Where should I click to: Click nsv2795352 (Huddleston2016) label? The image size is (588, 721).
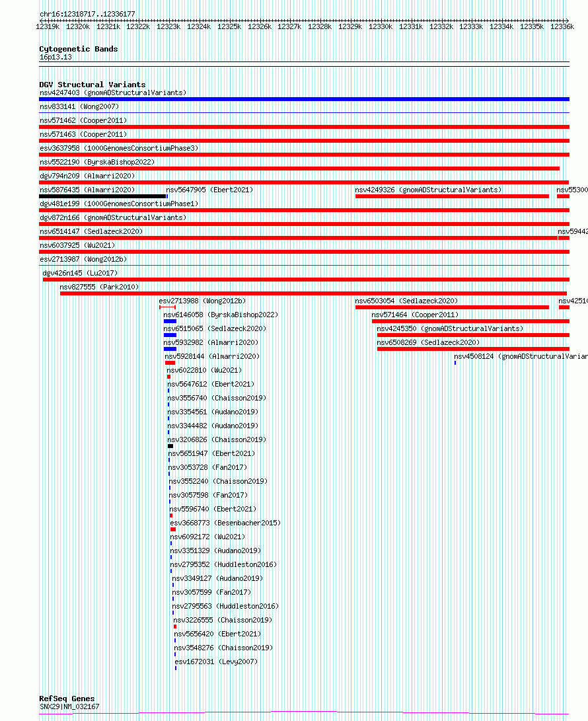pos(224,564)
